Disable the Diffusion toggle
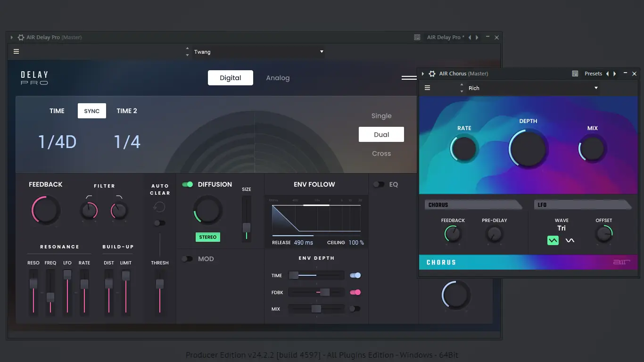The width and height of the screenshot is (644, 362). (188, 184)
